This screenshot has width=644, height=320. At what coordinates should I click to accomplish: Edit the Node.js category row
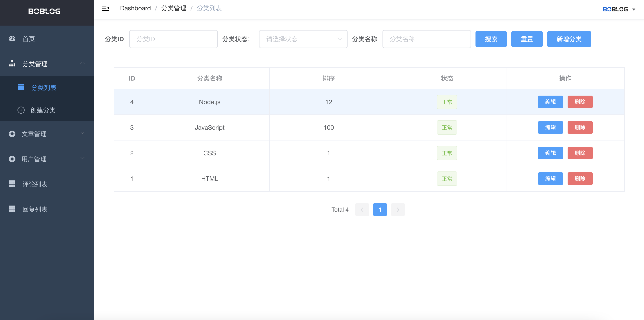click(x=550, y=102)
